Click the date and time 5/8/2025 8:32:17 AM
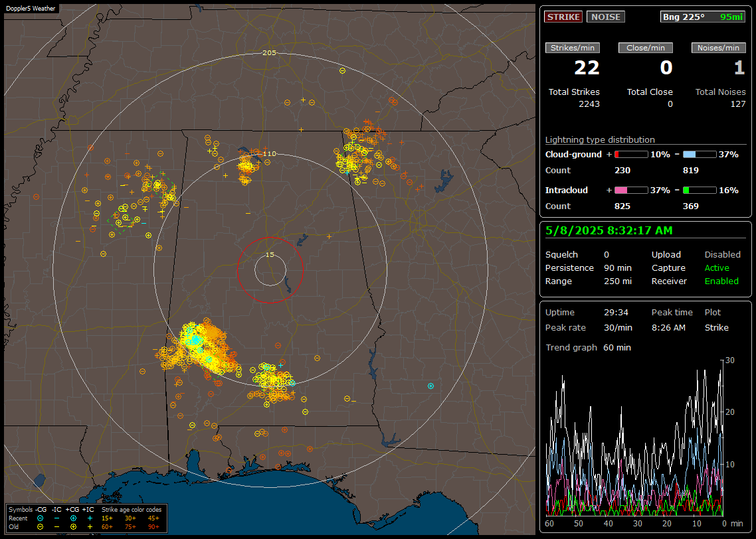 coord(609,231)
